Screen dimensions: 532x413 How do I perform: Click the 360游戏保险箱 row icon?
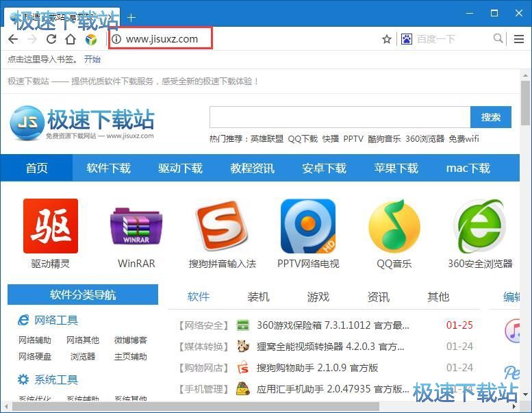242,325
